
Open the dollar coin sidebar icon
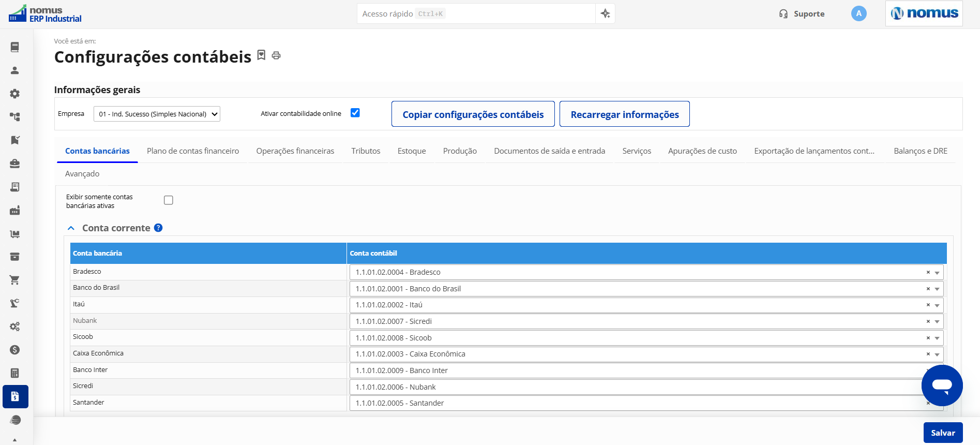pos(15,350)
